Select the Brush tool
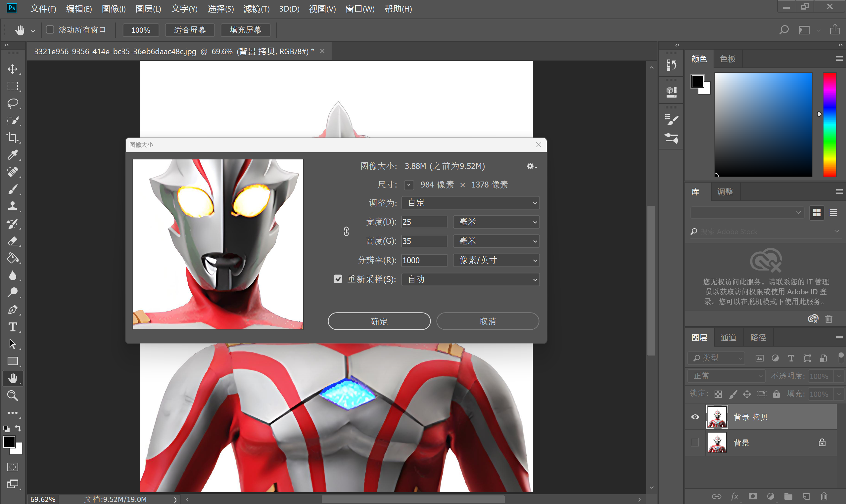The image size is (846, 504). tap(13, 189)
